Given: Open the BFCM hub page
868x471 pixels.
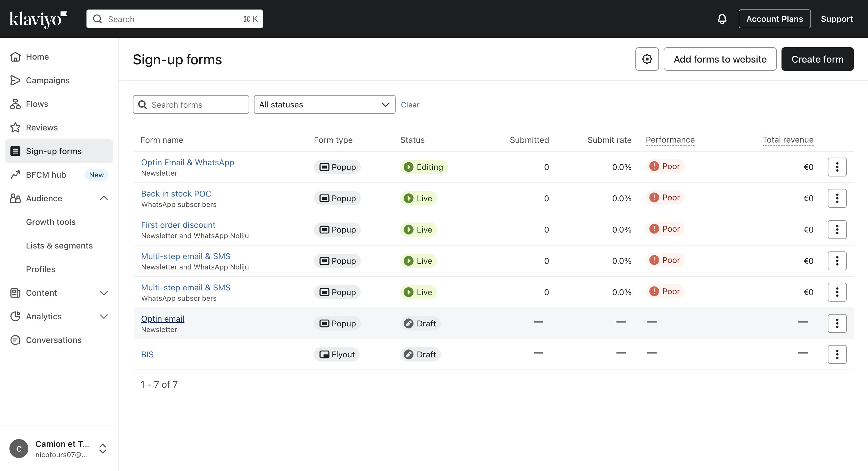Looking at the screenshot, I should tap(46, 174).
